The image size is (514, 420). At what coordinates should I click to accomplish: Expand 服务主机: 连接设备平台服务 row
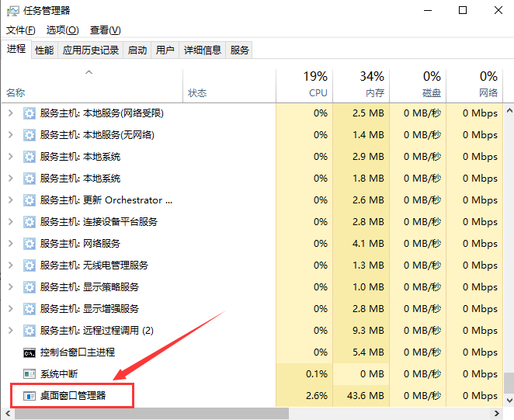[11, 221]
